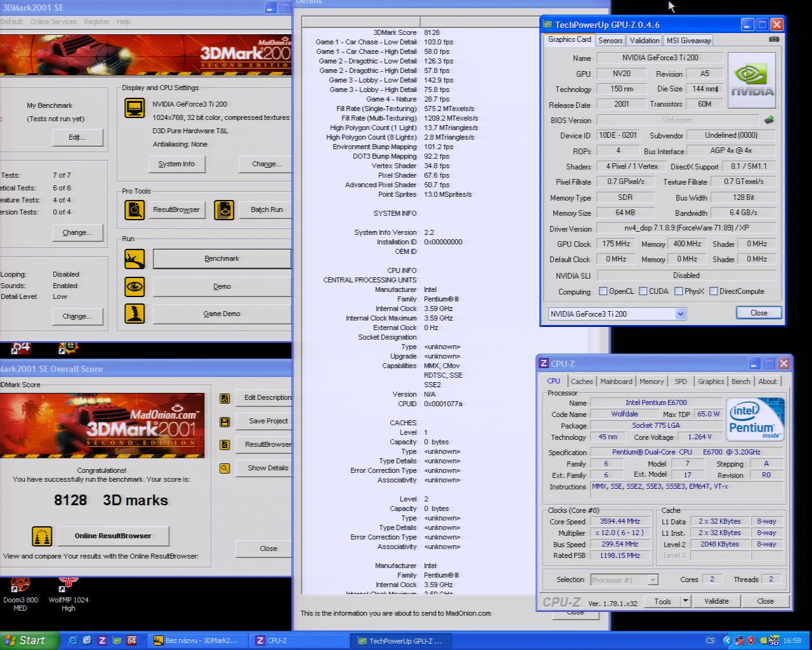812x650 pixels.
Task: Click the BIOS save chip icon in GPU-Z
Action: point(769,119)
